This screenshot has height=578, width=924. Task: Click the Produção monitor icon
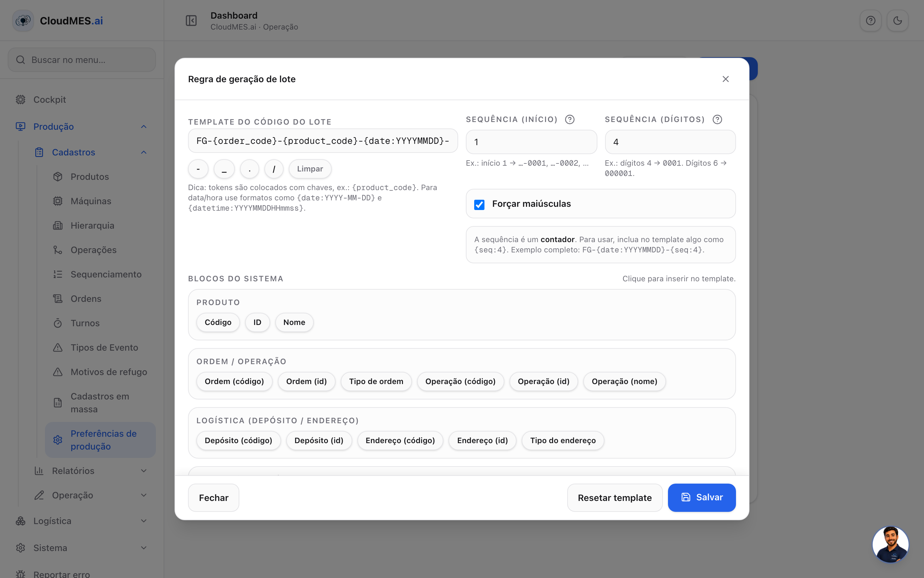(21, 127)
